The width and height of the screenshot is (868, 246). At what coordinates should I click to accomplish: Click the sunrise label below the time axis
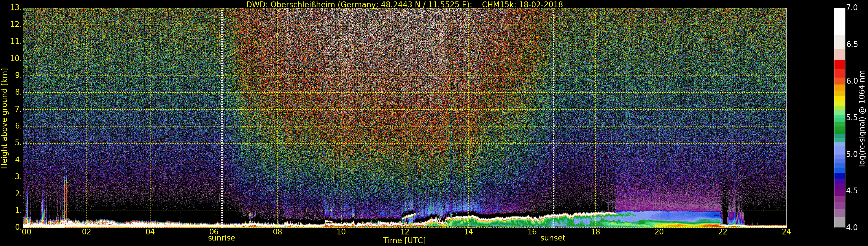click(221, 238)
